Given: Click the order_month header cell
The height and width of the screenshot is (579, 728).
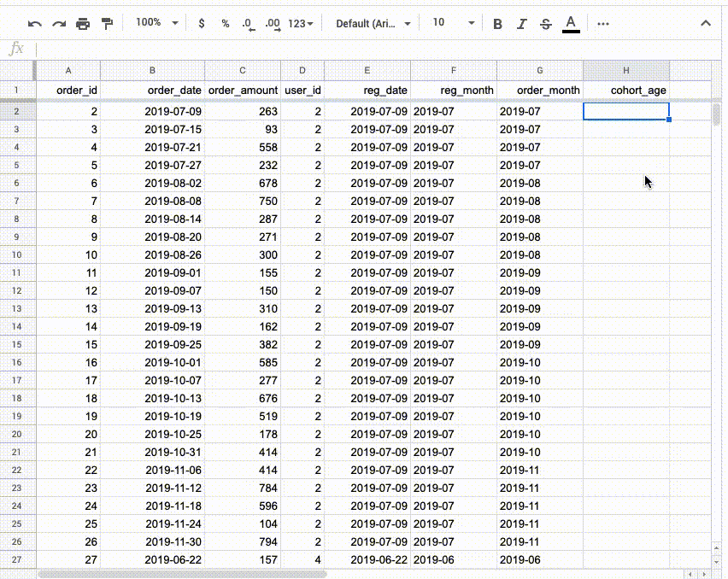Looking at the screenshot, I should (540, 90).
